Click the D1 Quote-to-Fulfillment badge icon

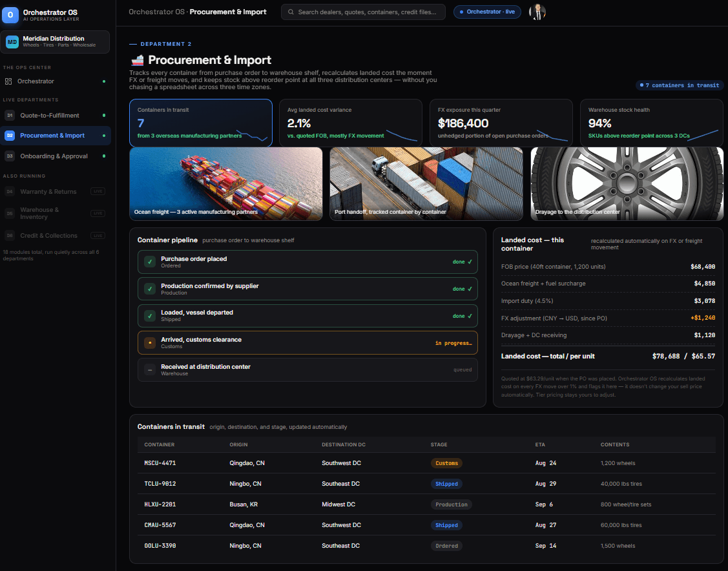pyautogui.click(x=10, y=115)
